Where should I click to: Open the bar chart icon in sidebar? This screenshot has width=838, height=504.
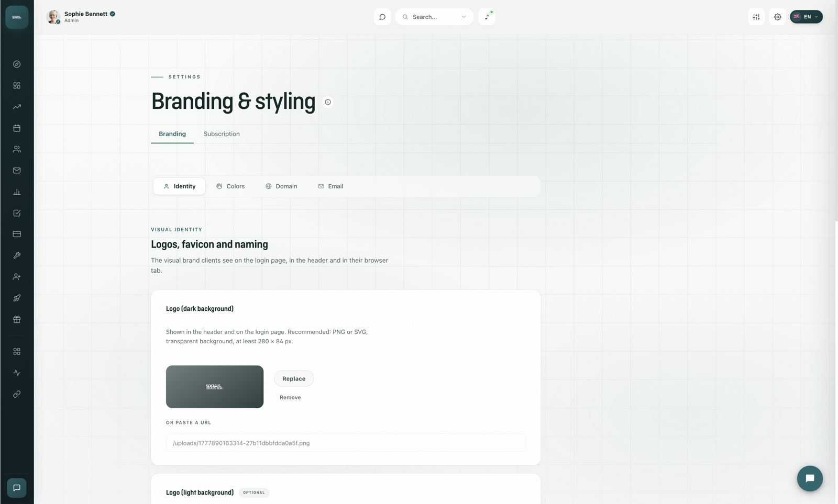click(x=17, y=192)
